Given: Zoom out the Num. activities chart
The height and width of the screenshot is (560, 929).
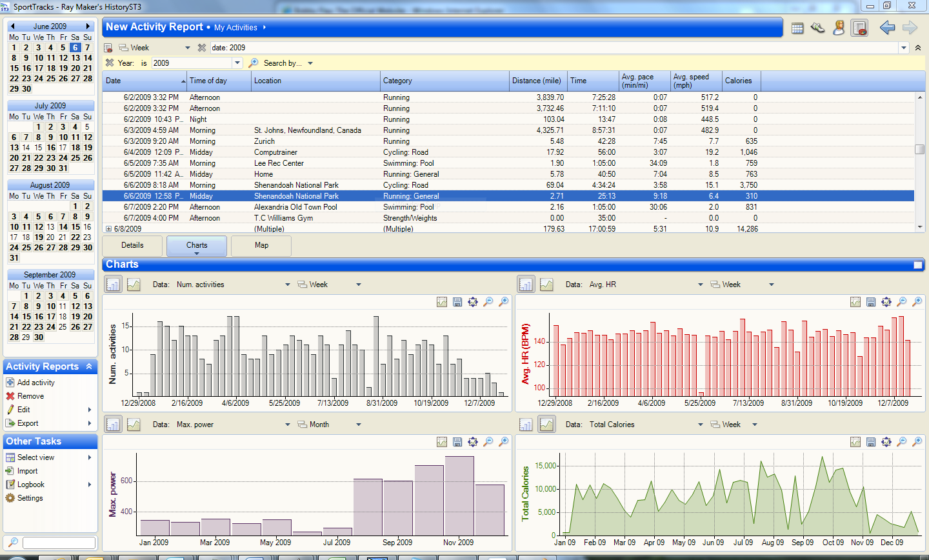Looking at the screenshot, I should [x=488, y=302].
